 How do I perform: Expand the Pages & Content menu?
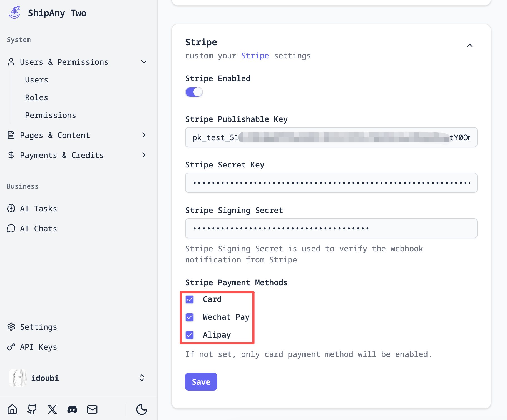pos(144,135)
